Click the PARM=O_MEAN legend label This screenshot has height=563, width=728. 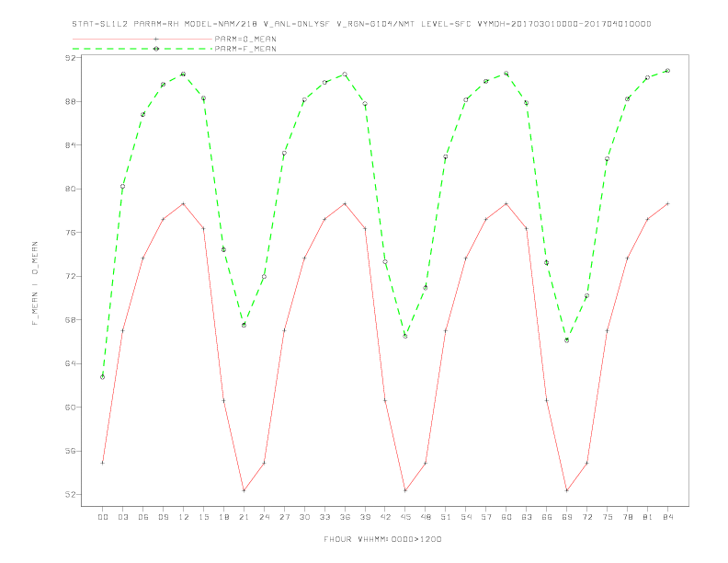tap(245, 39)
